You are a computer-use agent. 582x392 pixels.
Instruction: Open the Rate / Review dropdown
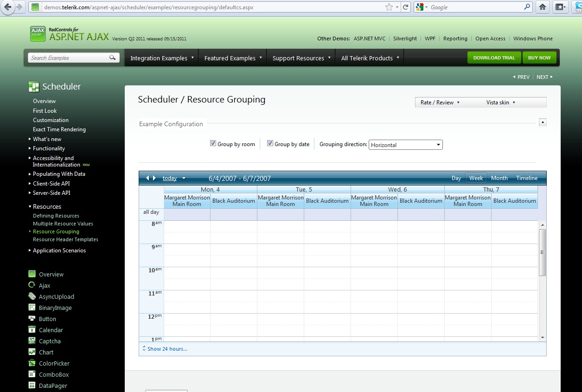440,103
